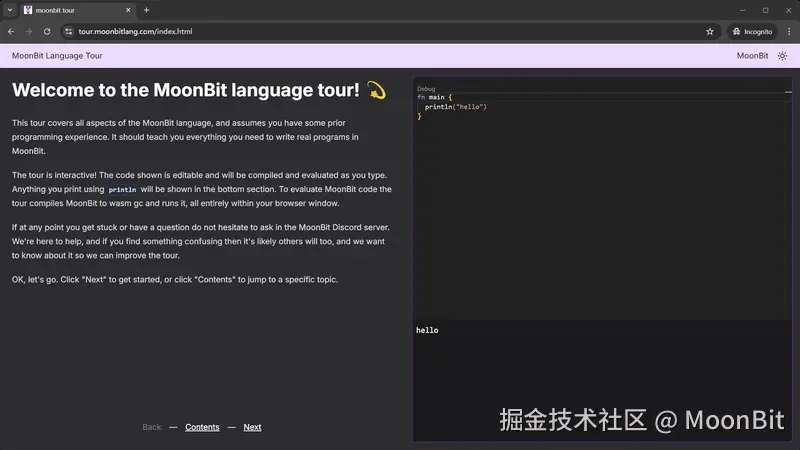The width and height of the screenshot is (800, 450).
Task: Toggle the light/dark theme sun icon
Action: (x=782, y=56)
